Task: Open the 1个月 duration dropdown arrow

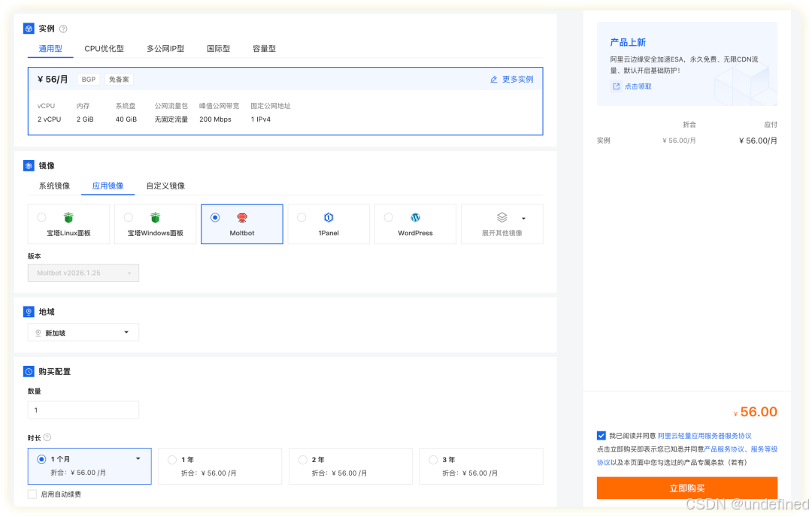Action: 137,459
